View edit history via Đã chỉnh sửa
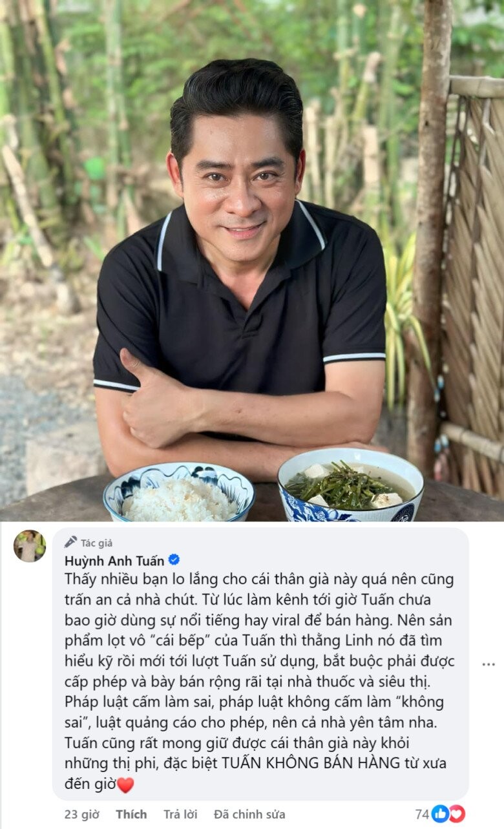Image resolution: width=504 pixels, height=829 pixels. pyautogui.click(x=249, y=814)
